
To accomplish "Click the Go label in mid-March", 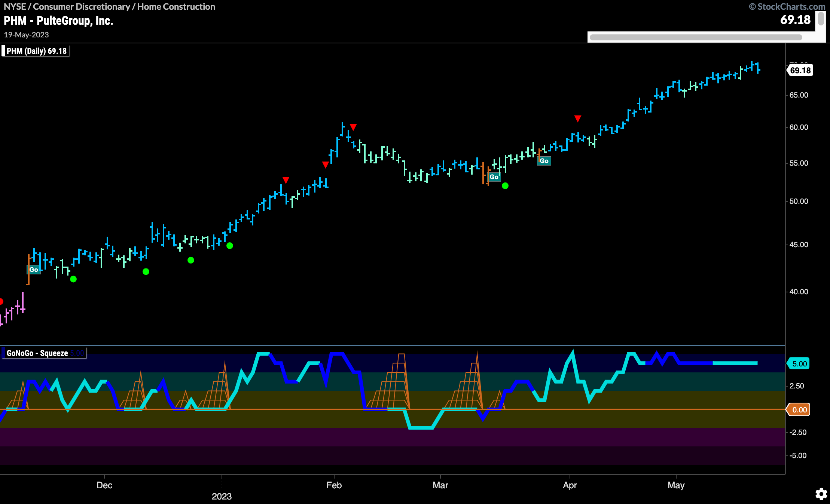I will tap(494, 177).
